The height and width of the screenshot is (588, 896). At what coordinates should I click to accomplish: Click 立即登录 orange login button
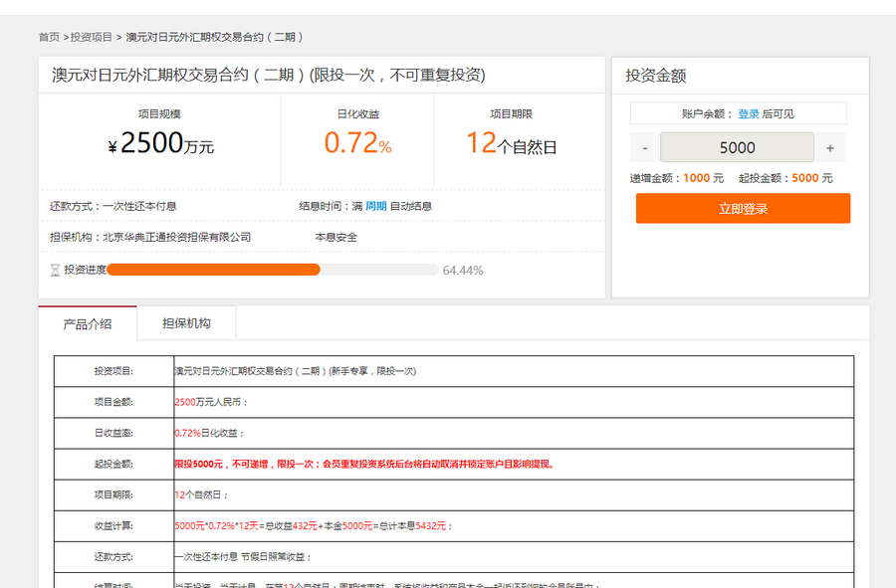743,209
